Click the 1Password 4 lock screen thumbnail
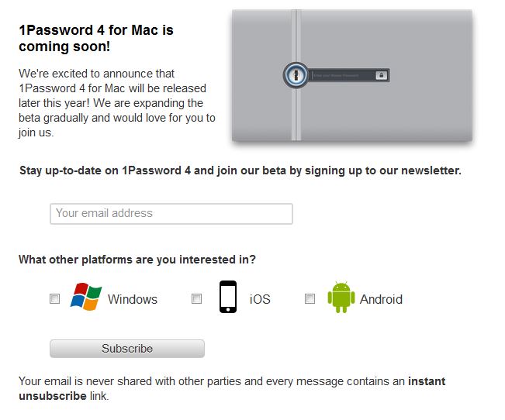This screenshot has height=420, width=505. (x=352, y=75)
